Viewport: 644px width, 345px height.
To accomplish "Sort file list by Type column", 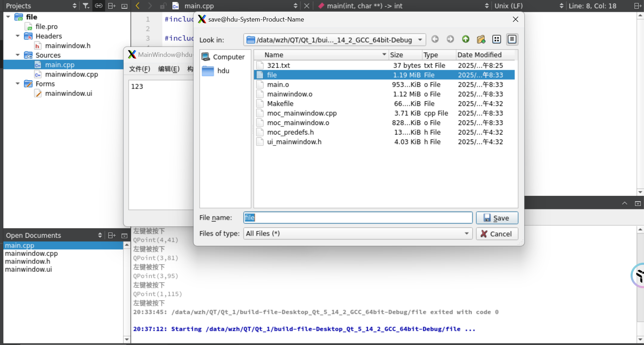I will tap(439, 55).
